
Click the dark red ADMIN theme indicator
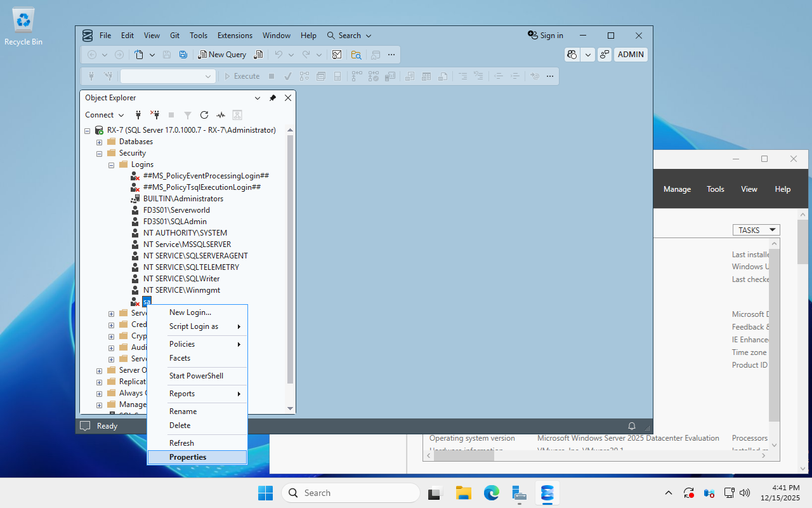coord(631,55)
